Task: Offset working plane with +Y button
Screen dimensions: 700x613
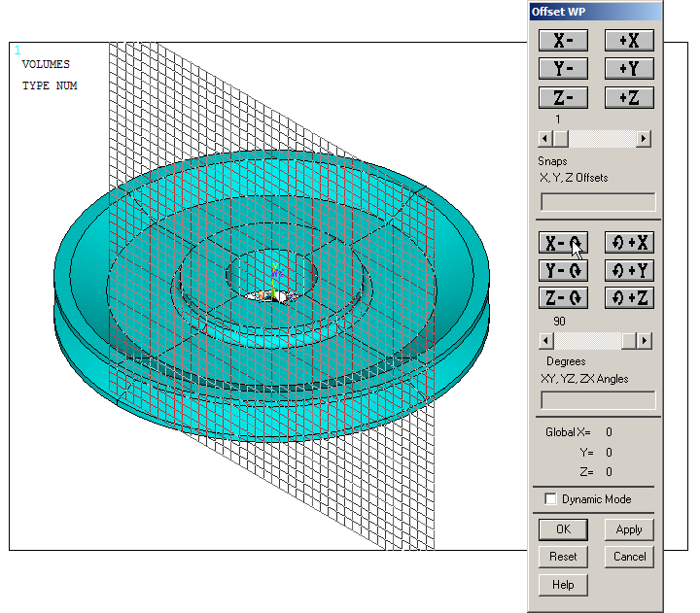Action: pos(629,69)
